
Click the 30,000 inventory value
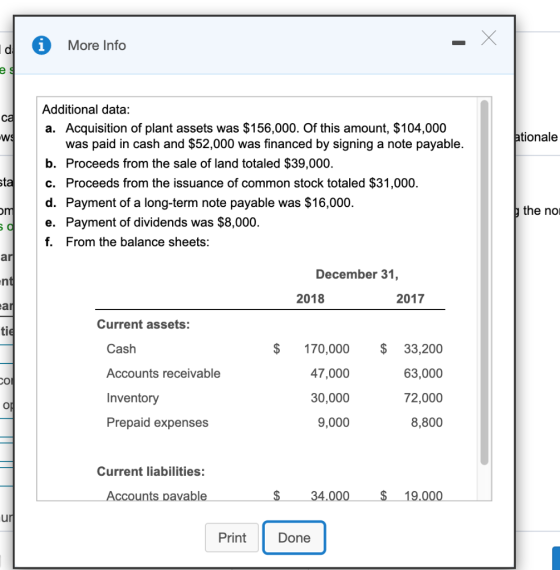point(330,398)
